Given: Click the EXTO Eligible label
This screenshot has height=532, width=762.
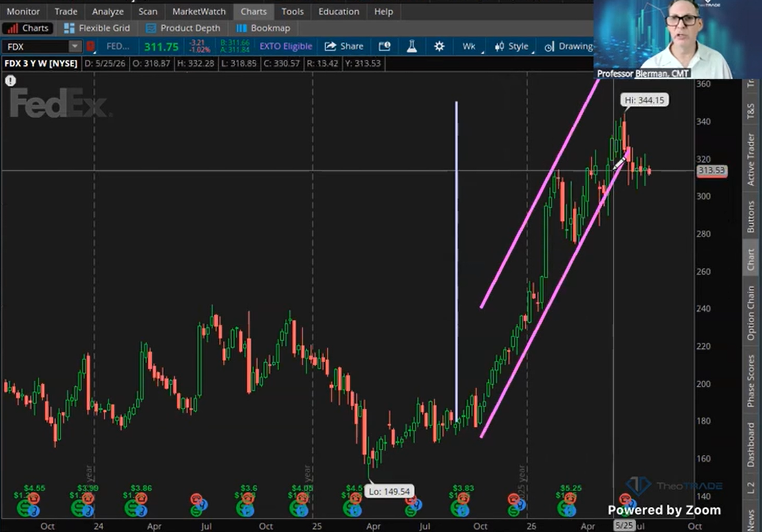Looking at the screenshot, I should tap(286, 46).
